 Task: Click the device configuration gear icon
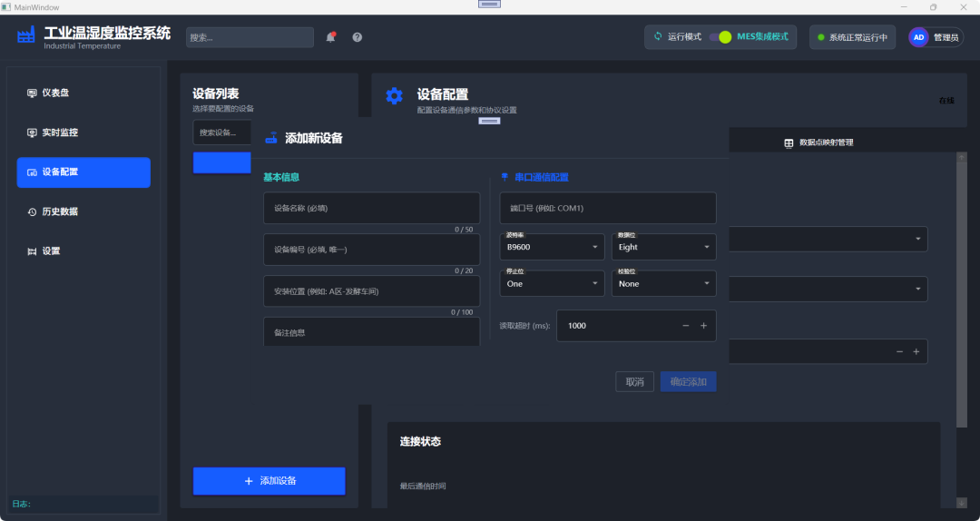395,95
